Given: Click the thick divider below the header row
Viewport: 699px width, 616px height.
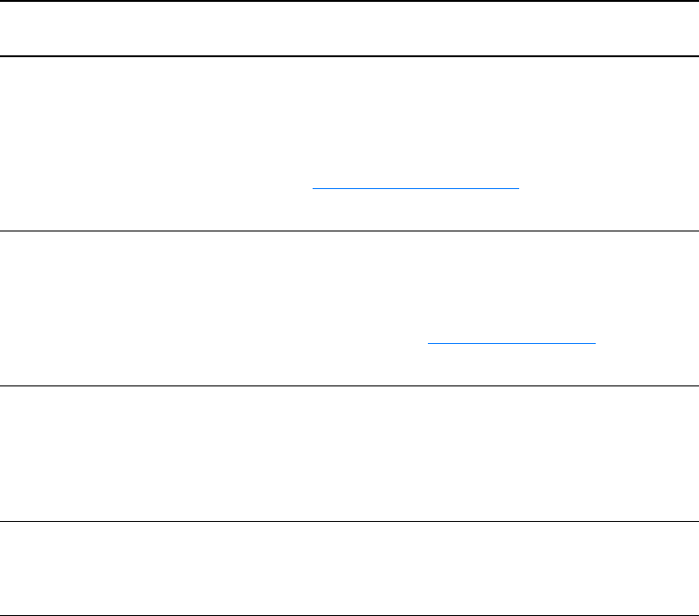Looking at the screenshot, I should (349, 56).
